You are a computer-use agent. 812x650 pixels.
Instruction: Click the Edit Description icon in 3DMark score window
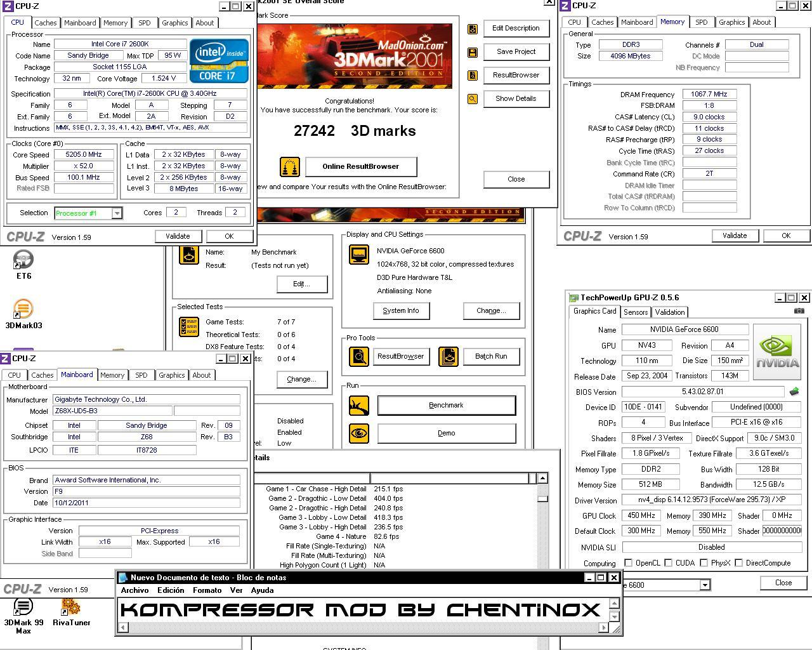click(x=473, y=29)
